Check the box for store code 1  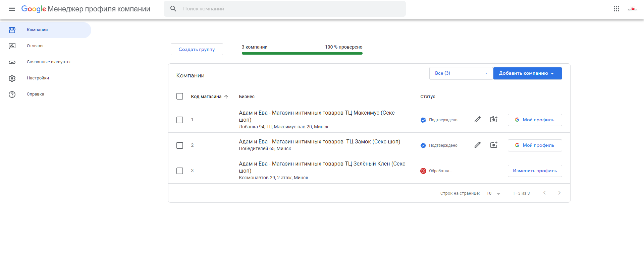point(180,120)
